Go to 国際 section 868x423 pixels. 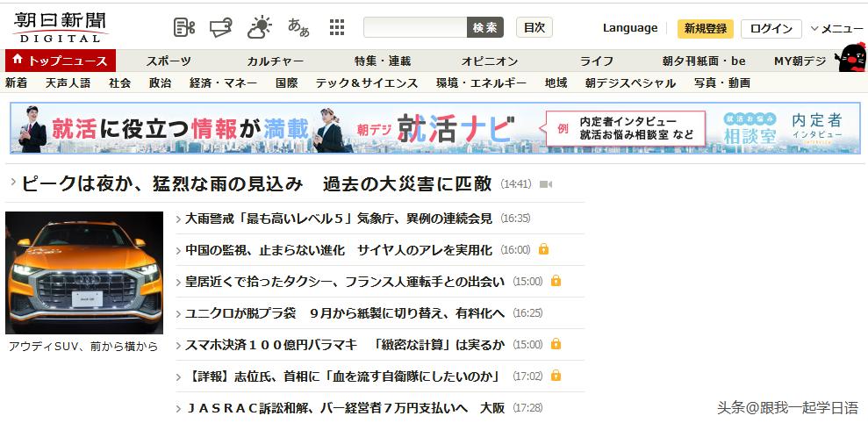pos(287,83)
